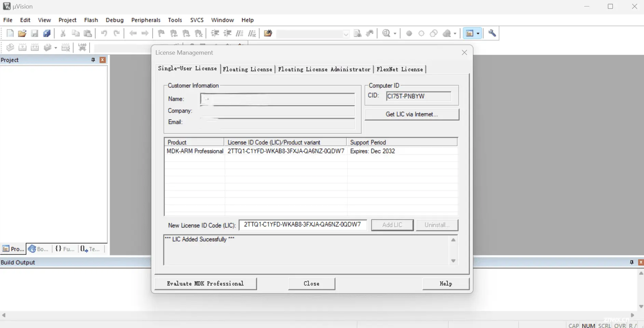
Task: Click the Uninstall button
Action: point(437,225)
